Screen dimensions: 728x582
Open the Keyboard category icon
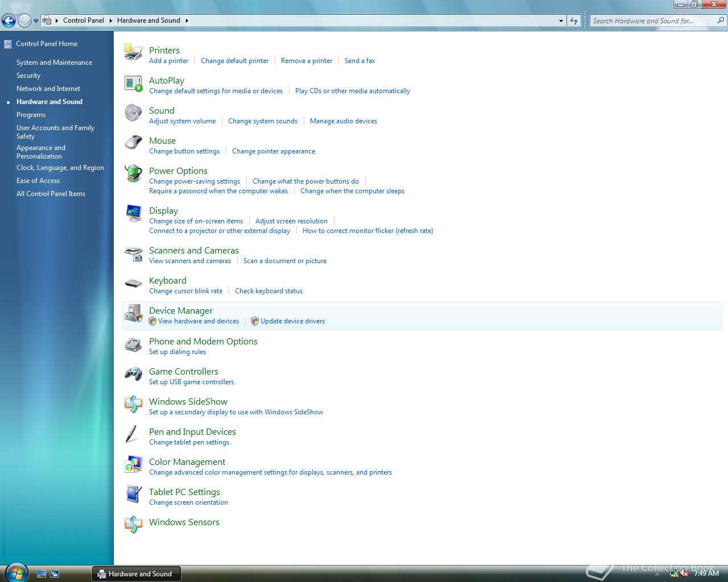(133, 283)
